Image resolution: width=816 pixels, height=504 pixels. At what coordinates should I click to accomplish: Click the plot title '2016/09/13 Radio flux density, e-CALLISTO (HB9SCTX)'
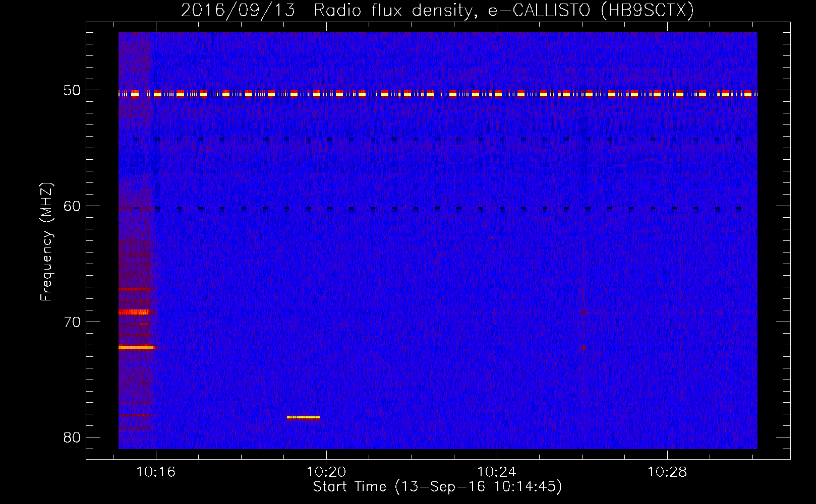click(437, 10)
